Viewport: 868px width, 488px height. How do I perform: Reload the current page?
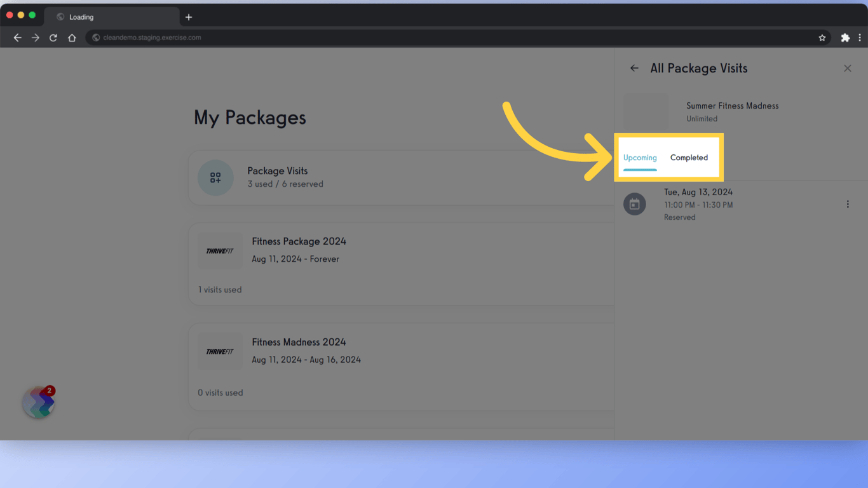click(53, 37)
